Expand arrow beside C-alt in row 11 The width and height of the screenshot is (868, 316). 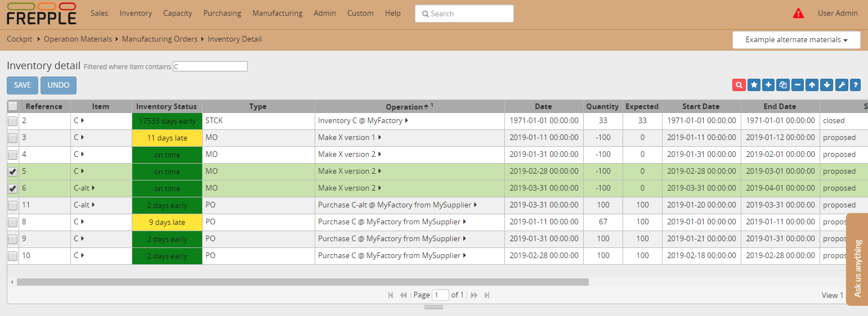click(x=93, y=205)
